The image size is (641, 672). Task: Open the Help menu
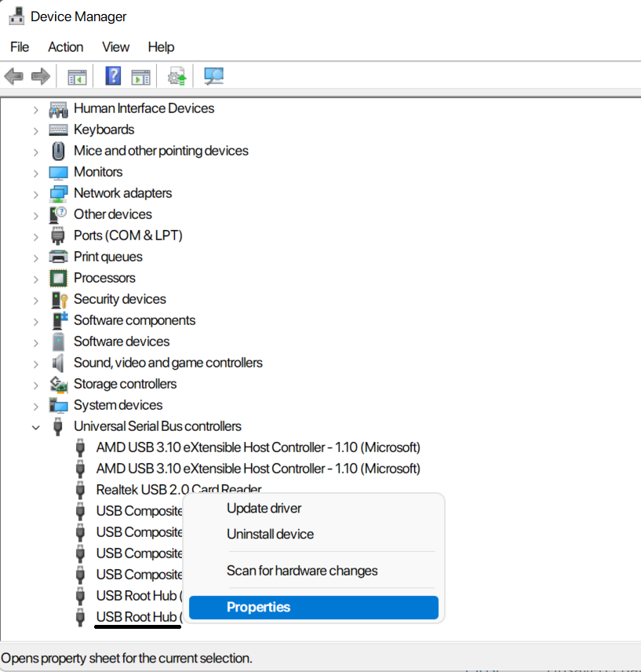(161, 47)
